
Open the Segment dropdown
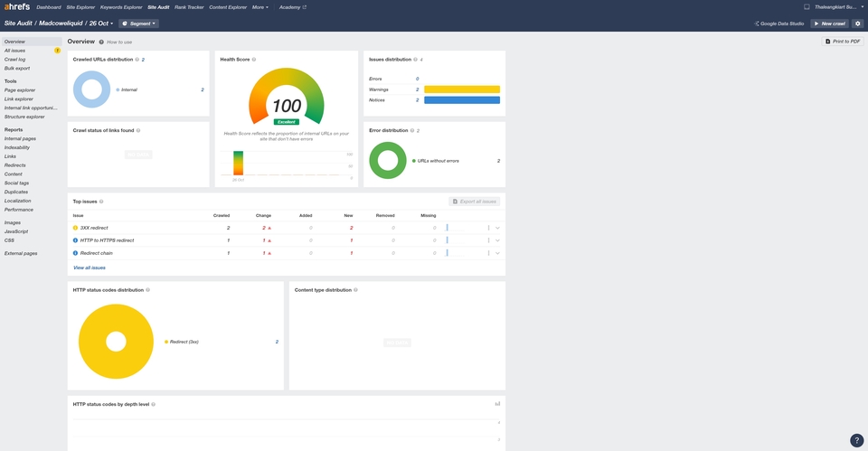tap(139, 23)
